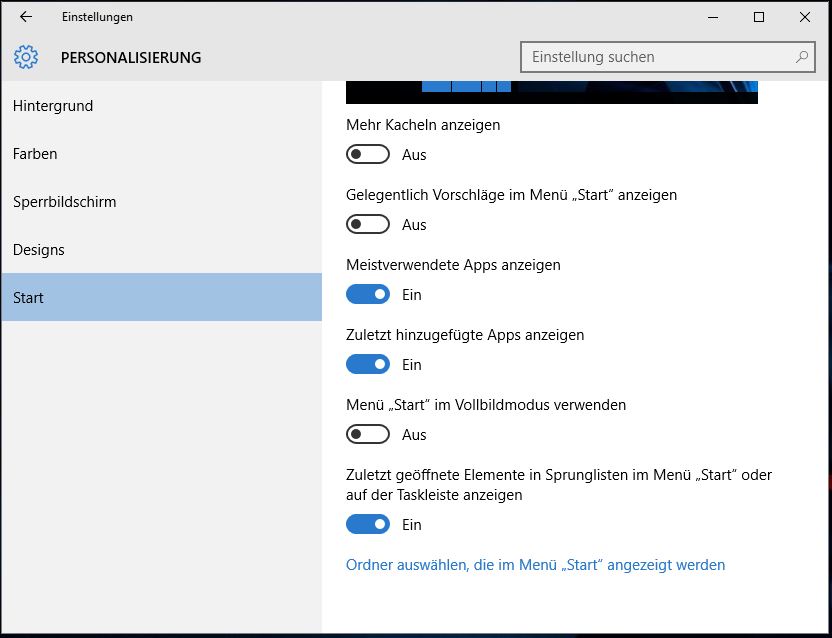The width and height of the screenshot is (832, 638).
Task: Open the settings gear icon home
Action: [26, 57]
